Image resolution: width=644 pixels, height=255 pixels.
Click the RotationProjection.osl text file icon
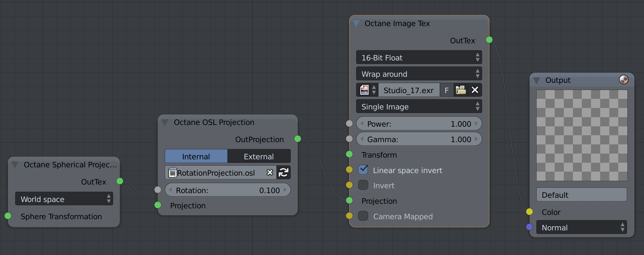pos(172,172)
